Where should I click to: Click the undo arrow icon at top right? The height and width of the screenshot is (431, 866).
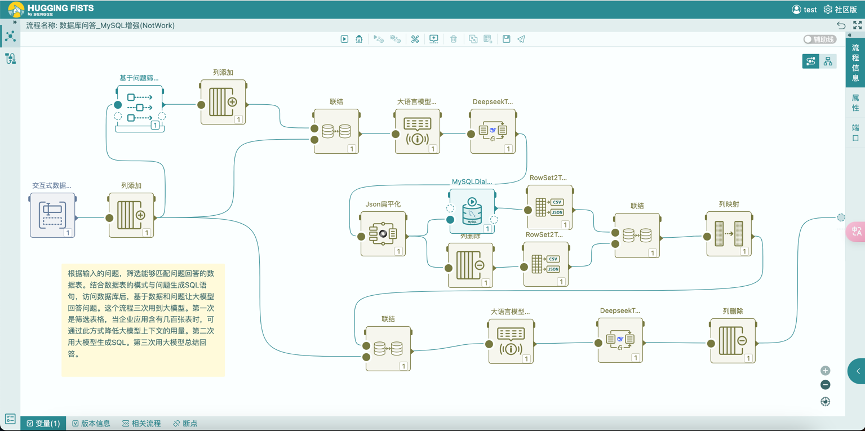point(841,25)
